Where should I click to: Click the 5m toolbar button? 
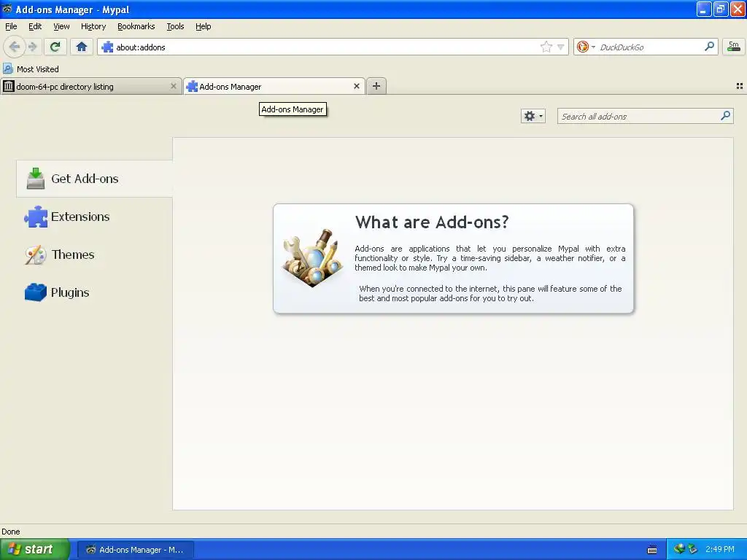coord(733,47)
